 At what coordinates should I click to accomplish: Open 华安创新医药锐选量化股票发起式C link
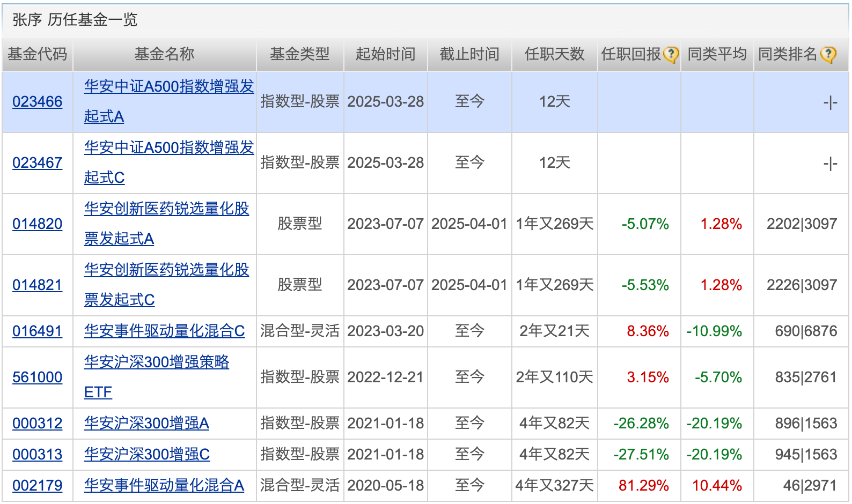(x=166, y=285)
